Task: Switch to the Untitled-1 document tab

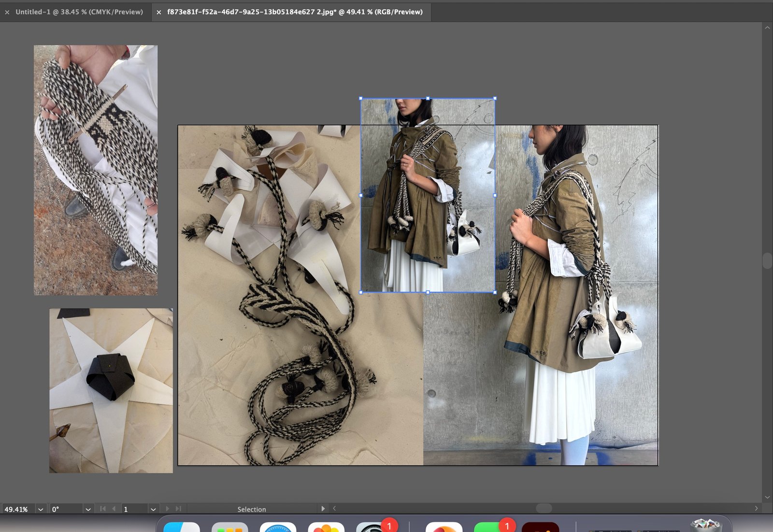Action: click(79, 12)
